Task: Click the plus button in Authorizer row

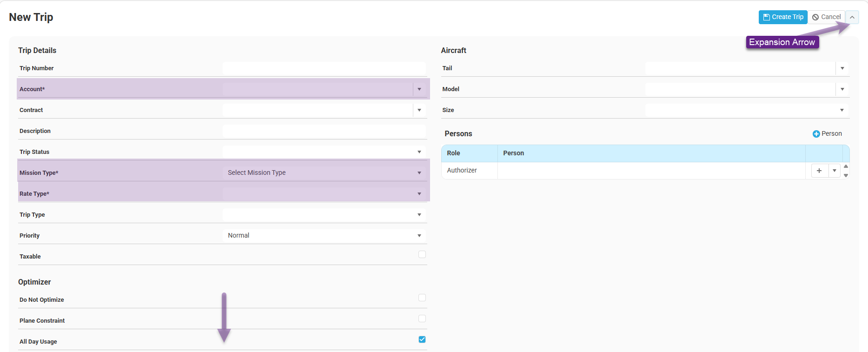Action: click(x=819, y=171)
